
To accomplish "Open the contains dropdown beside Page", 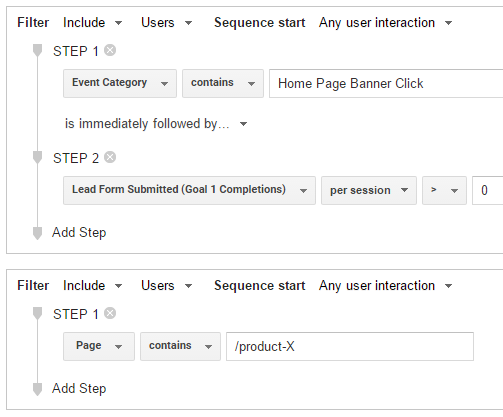I will (x=180, y=346).
